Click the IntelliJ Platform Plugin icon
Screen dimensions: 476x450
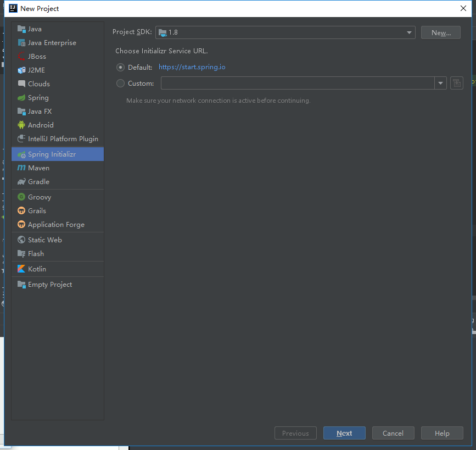coord(21,139)
